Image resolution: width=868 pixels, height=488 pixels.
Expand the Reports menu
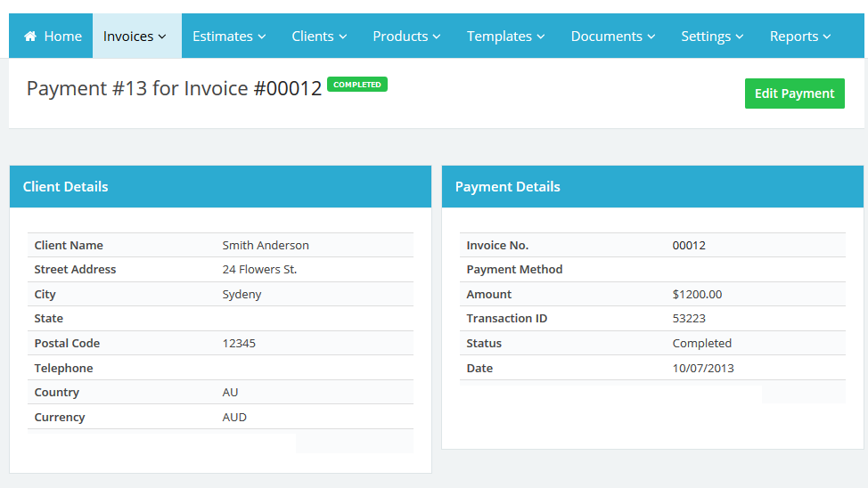click(x=800, y=37)
